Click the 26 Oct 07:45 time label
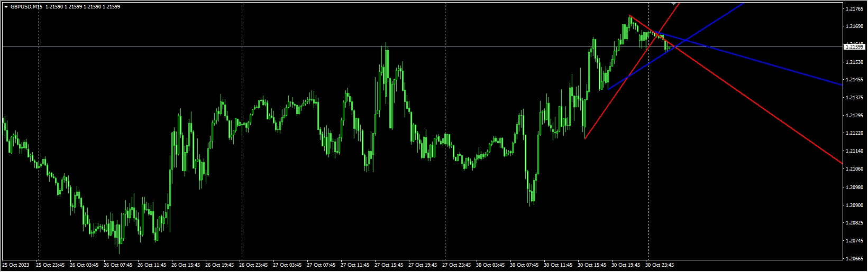The height and width of the screenshot is (272, 868). 118,265
